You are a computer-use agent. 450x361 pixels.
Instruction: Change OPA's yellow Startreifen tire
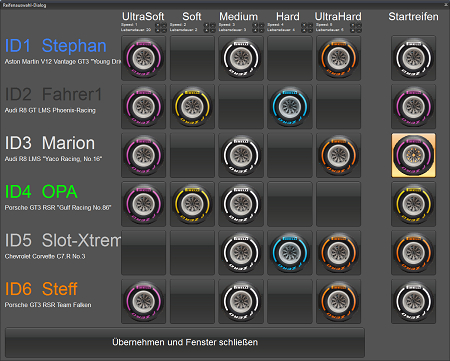[413, 204]
